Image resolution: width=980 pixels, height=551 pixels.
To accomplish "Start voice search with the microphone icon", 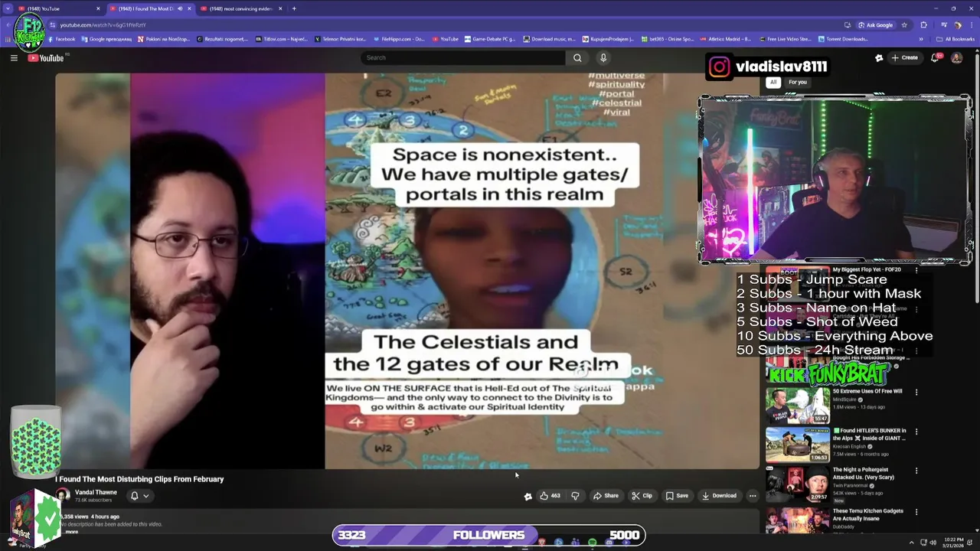I will [x=603, y=58].
